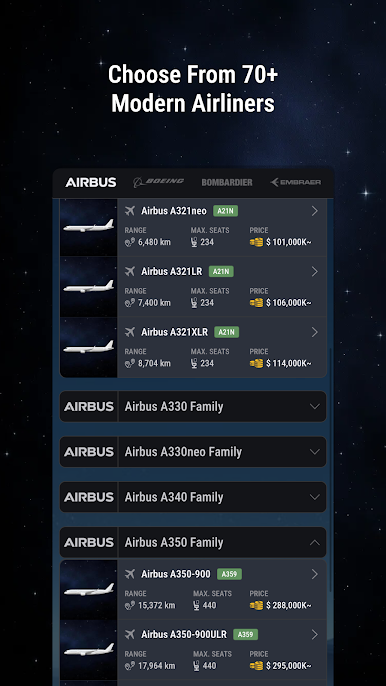Open the Airbus A321neo details chevron
Screen dimensions: 386x686
(315, 211)
